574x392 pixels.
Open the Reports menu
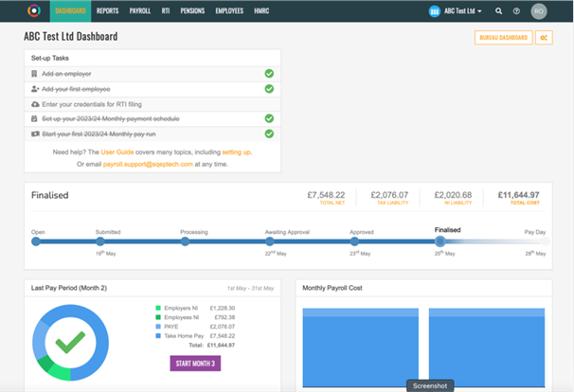(x=107, y=11)
